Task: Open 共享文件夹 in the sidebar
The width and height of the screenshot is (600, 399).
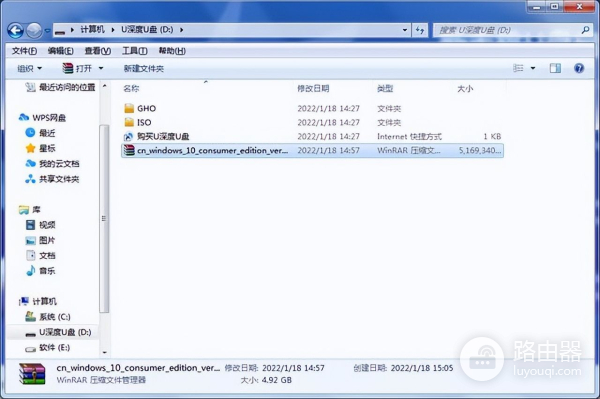Action: [x=52, y=179]
